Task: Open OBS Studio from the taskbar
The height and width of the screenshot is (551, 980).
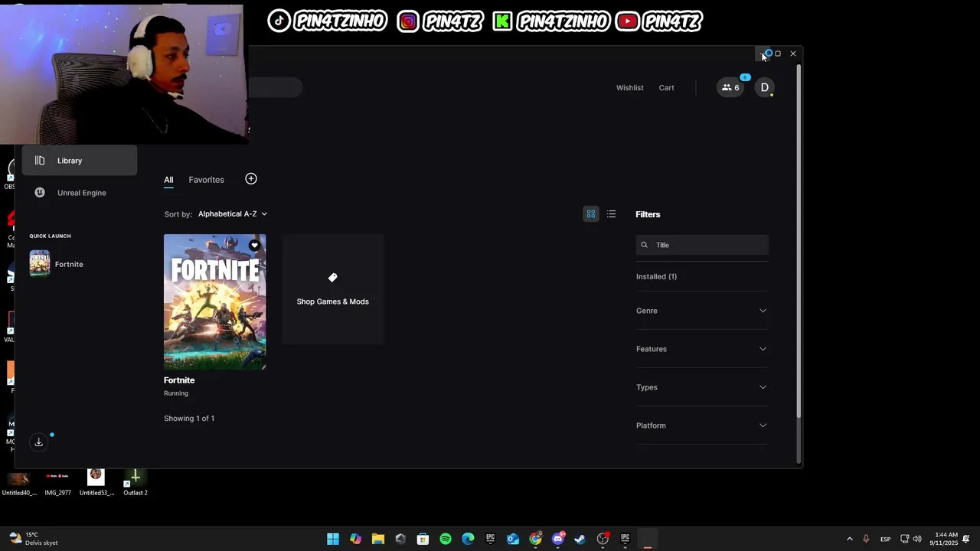Action: click(x=603, y=539)
